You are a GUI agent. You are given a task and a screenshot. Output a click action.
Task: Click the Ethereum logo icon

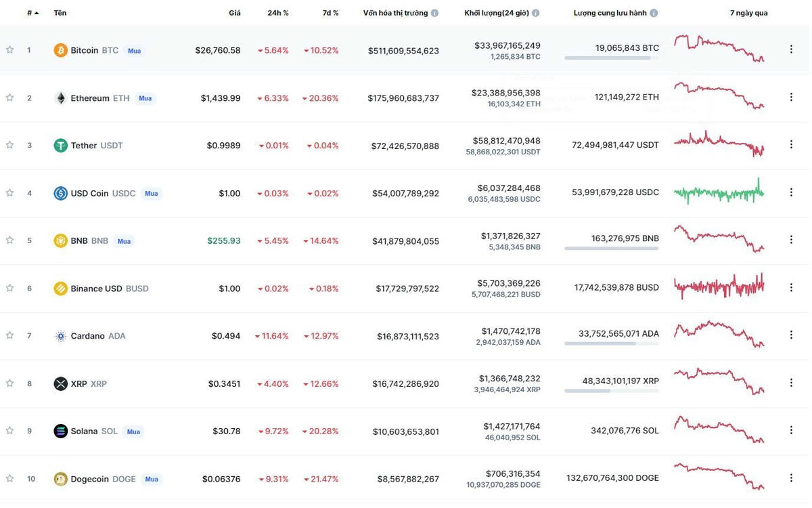60,98
